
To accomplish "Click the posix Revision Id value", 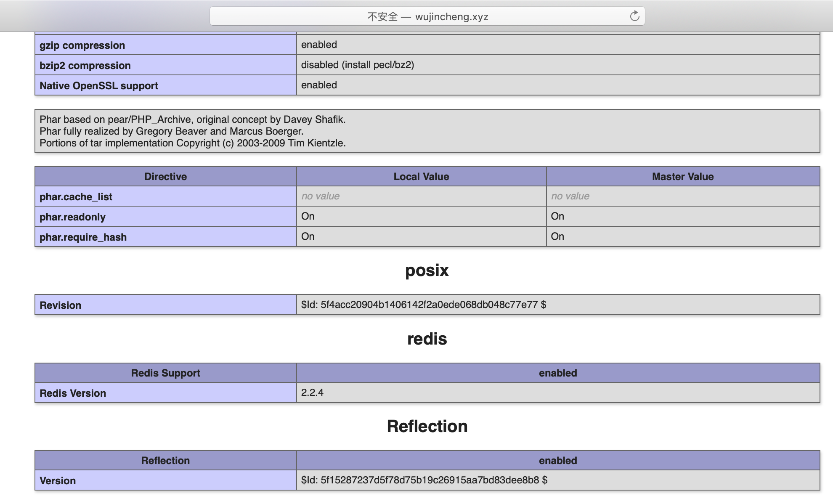I will pos(423,305).
